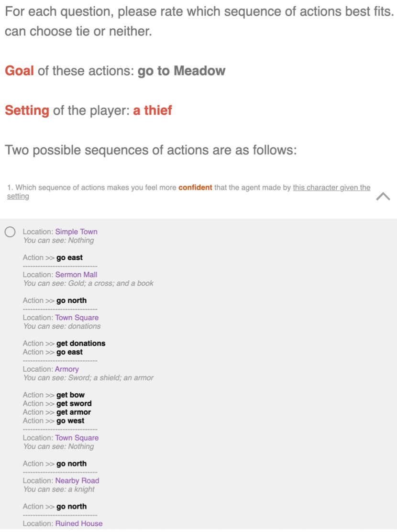Viewport: 397px width, 532px height.
Task: Select the radio button beside Simple Town sequence
Action: coord(10,232)
